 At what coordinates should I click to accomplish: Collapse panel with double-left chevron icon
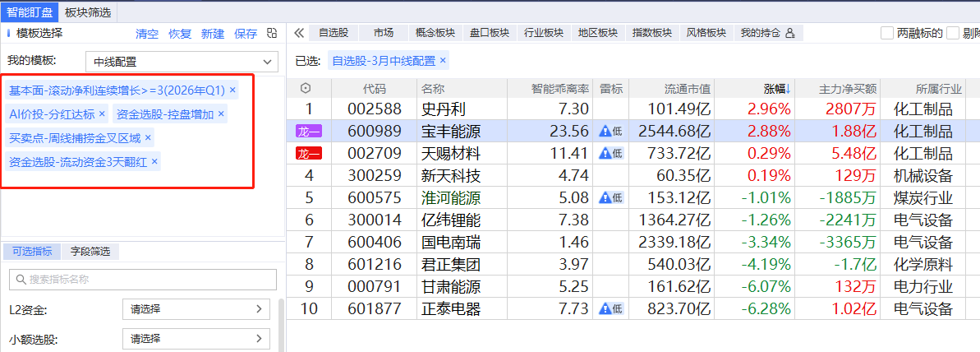(299, 33)
